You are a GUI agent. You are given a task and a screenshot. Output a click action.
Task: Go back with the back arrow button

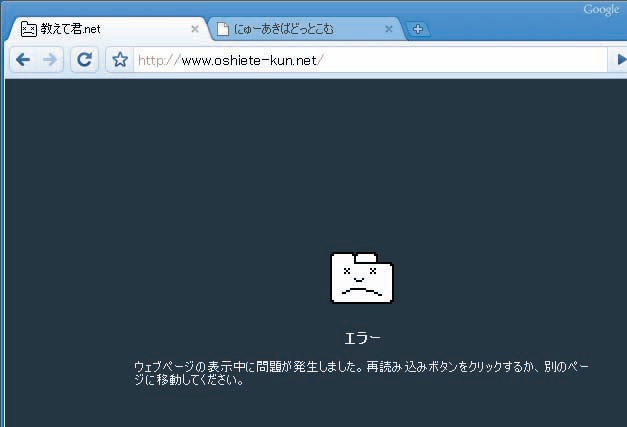click(23, 60)
